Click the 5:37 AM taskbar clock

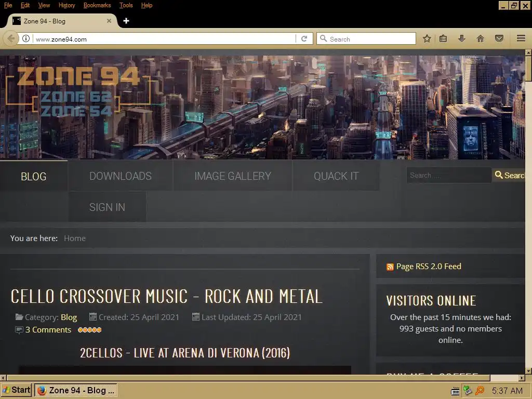(x=507, y=391)
